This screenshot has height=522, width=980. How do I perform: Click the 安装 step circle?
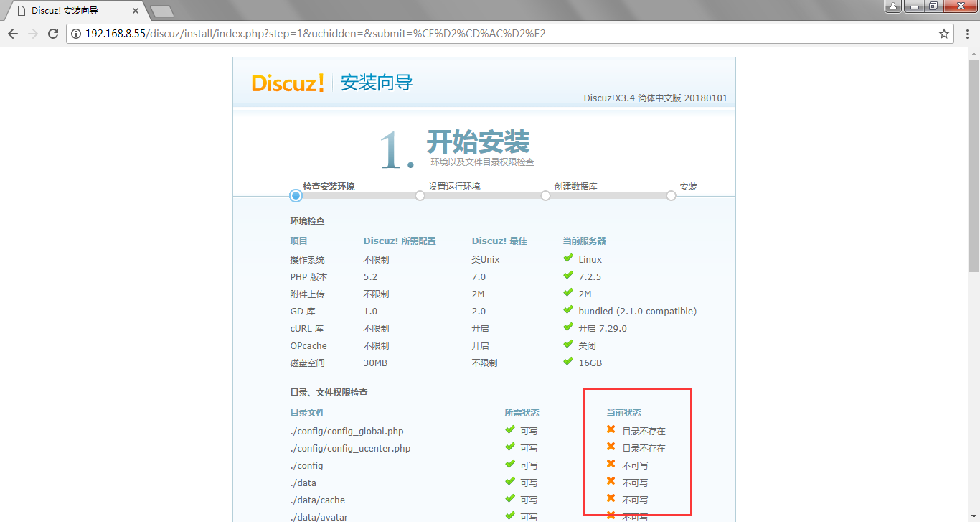[671, 195]
